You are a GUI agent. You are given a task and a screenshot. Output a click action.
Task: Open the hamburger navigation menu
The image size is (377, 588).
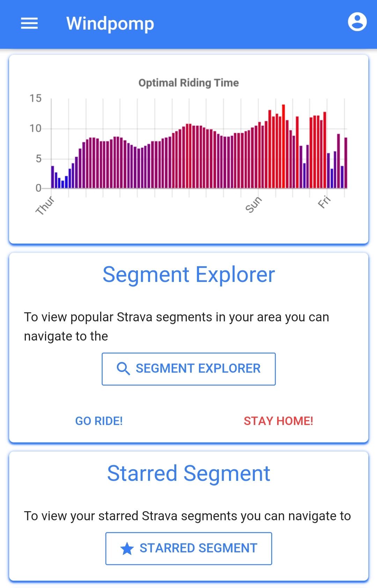[x=29, y=23]
